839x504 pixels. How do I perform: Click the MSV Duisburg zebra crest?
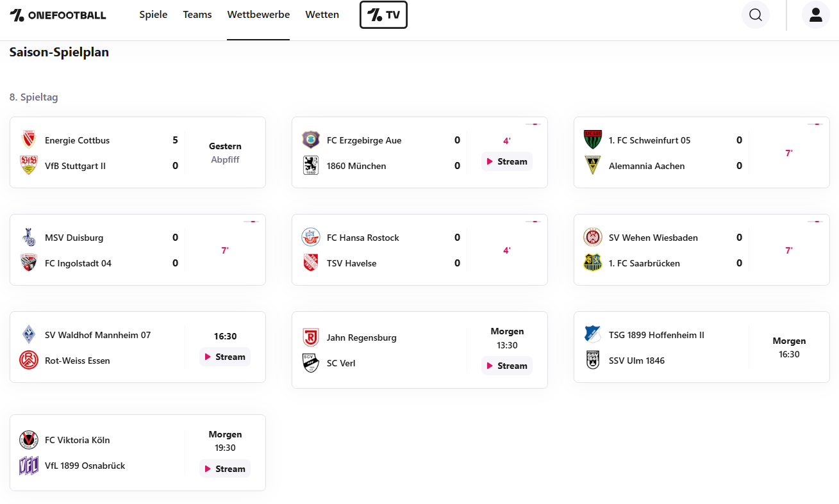(x=29, y=237)
